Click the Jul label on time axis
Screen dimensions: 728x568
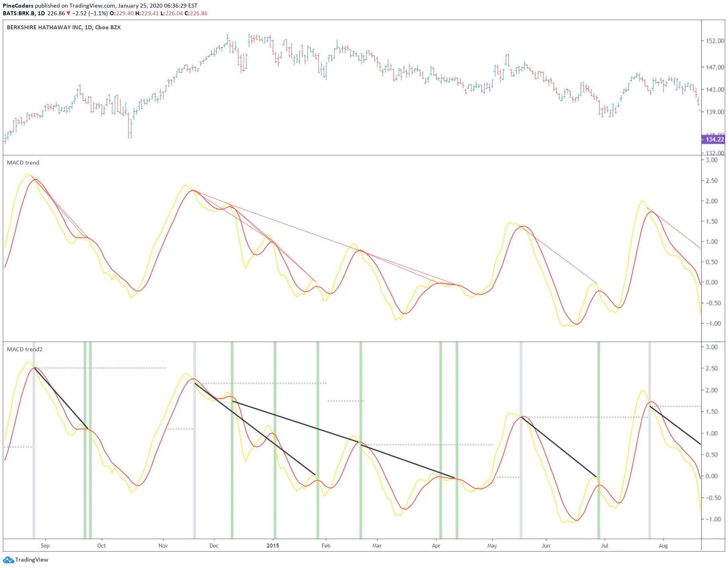(604, 546)
